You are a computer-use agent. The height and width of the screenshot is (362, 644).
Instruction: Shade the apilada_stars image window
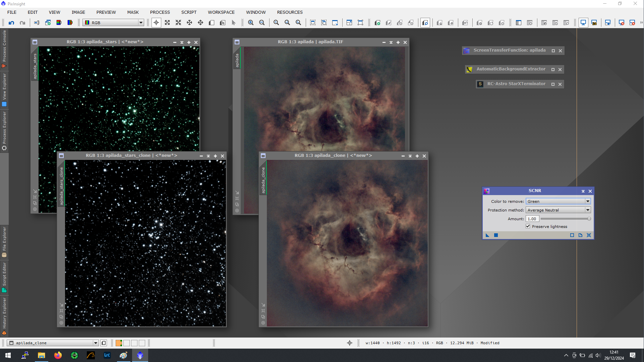(x=182, y=42)
